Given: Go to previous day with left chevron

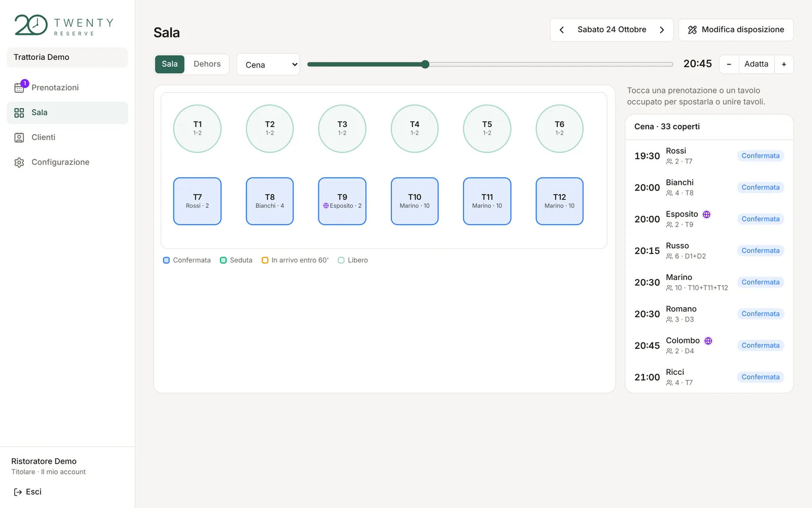Looking at the screenshot, I should [562, 30].
